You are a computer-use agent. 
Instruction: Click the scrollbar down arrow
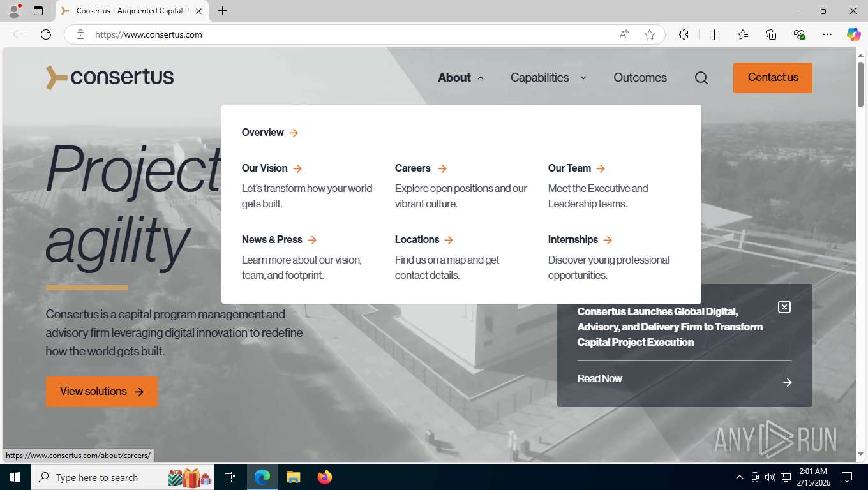860,454
